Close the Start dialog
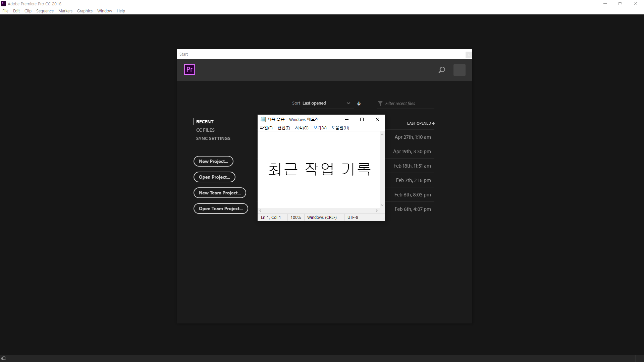 click(469, 54)
